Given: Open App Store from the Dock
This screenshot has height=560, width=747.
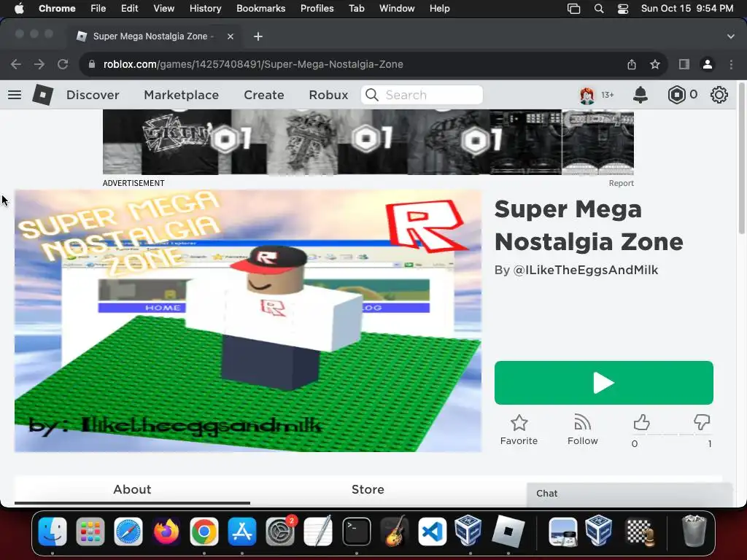Looking at the screenshot, I should (x=242, y=532).
